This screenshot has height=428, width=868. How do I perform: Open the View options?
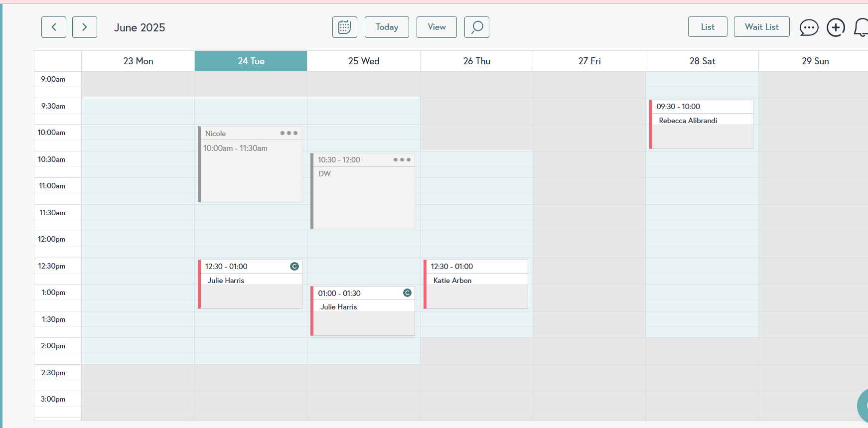pos(436,27)
